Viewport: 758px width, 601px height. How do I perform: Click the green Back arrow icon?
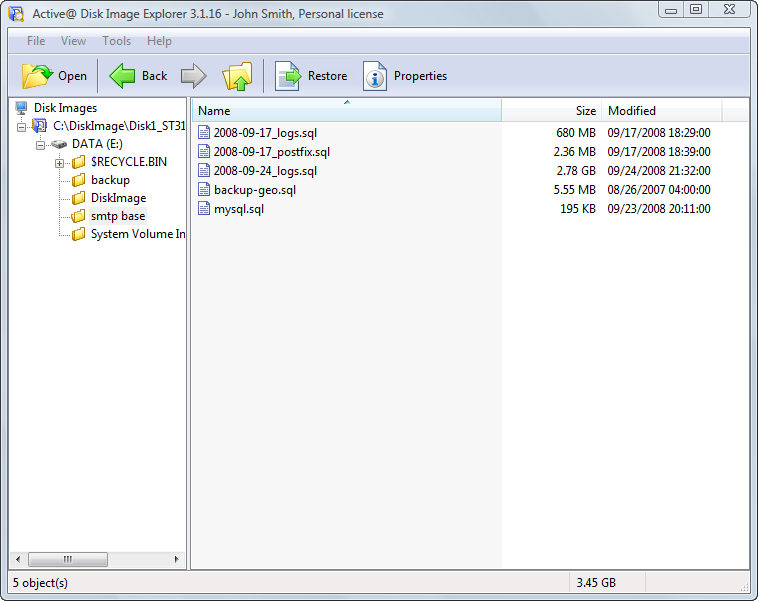pos(122,76)
